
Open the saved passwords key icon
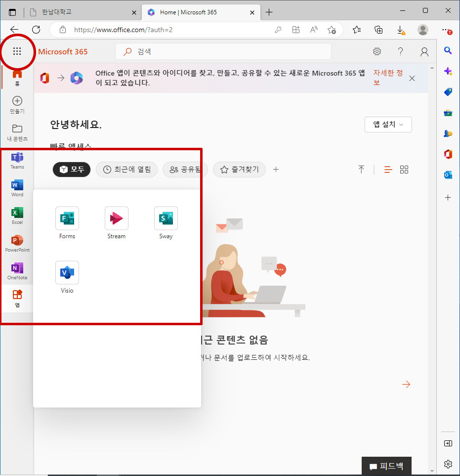[278, 30]
